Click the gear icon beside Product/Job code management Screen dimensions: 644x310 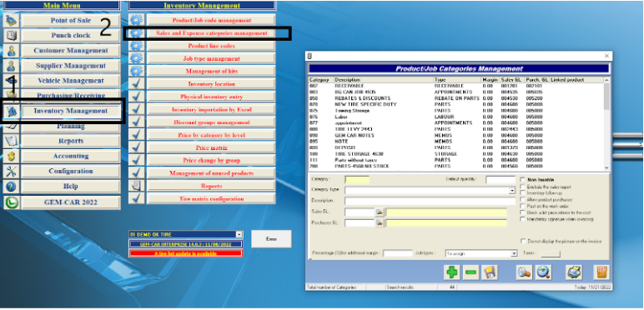tap(136, 20)
